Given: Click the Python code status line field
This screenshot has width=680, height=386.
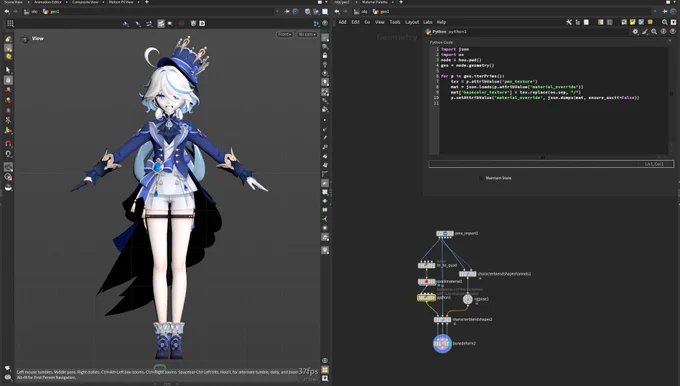Looking at the screenshot, I should pos(551,164).
